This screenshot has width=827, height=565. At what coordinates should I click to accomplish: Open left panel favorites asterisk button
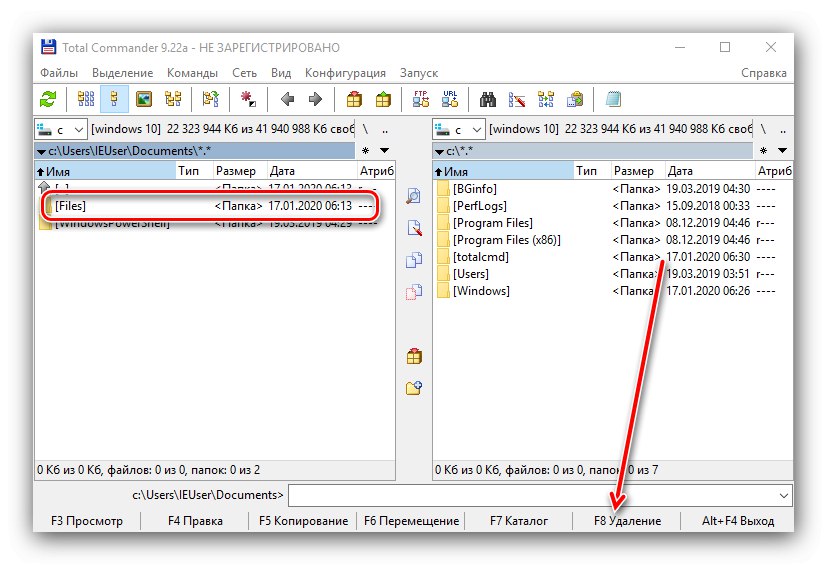366,151
